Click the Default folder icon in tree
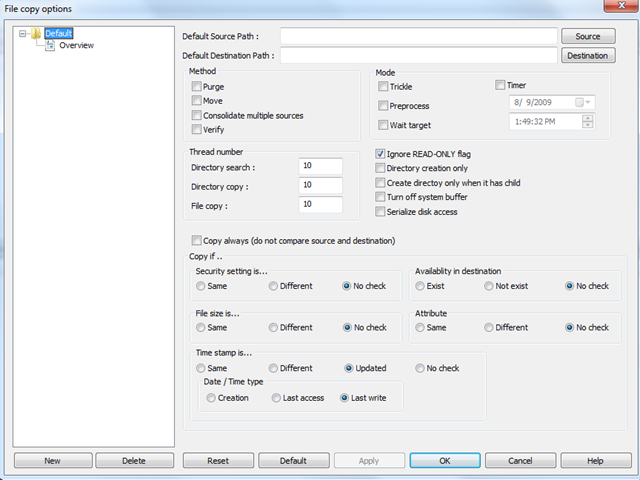Screen dimensions: 640x480 [36, 33]
